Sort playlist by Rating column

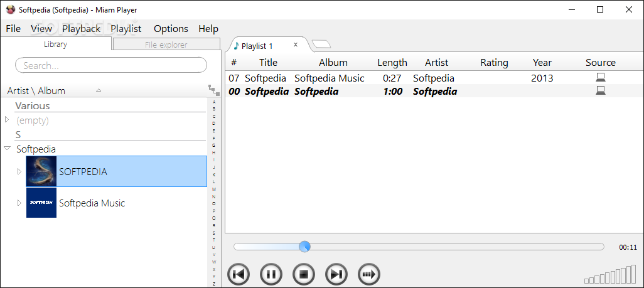pyautogui.click(x=494, y=63)
